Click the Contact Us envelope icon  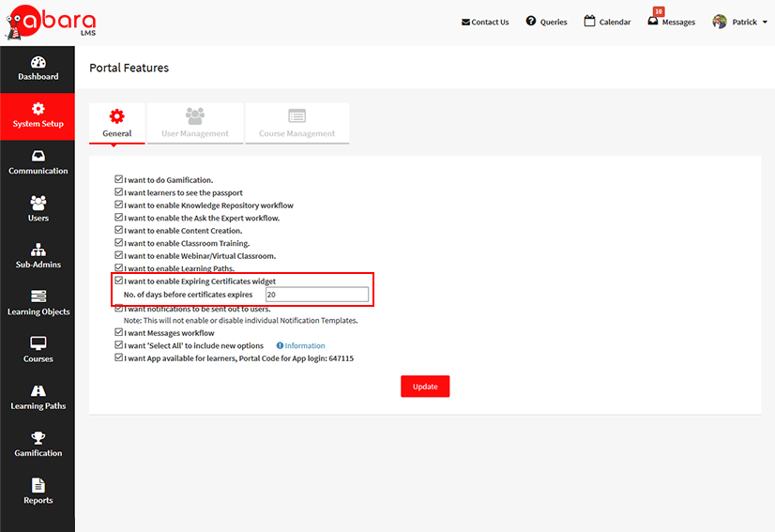(465, 23)
